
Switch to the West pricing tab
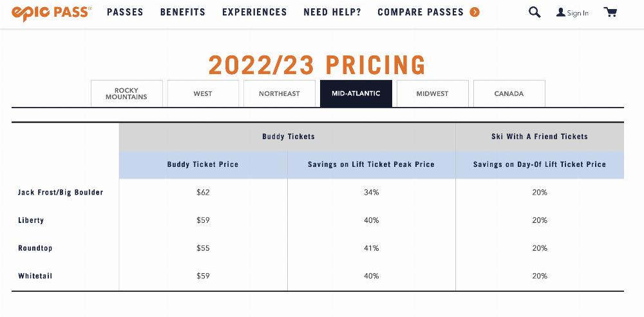203,93
